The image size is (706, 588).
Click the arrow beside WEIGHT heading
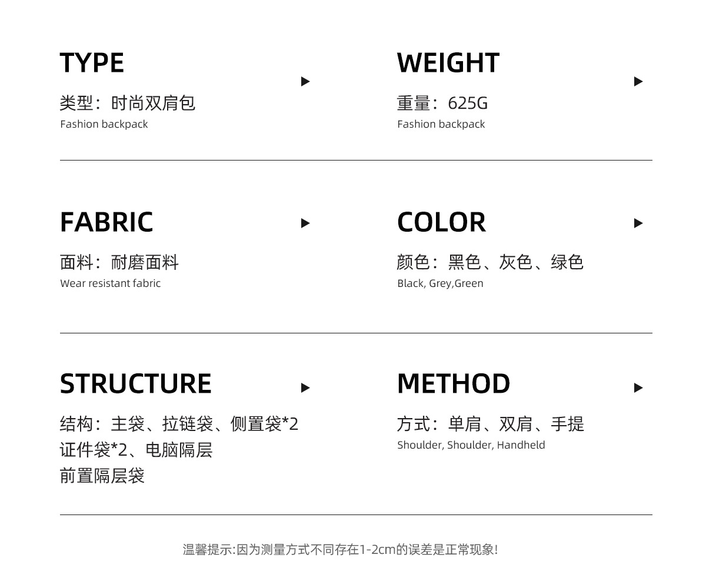(x=638, y=82)
